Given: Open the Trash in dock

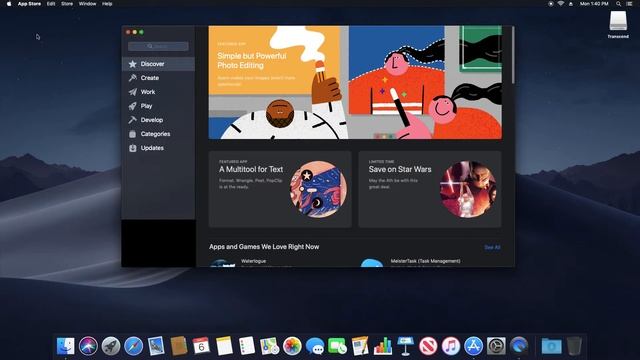Looking at the screenshot, I should (x=574, y=346).
